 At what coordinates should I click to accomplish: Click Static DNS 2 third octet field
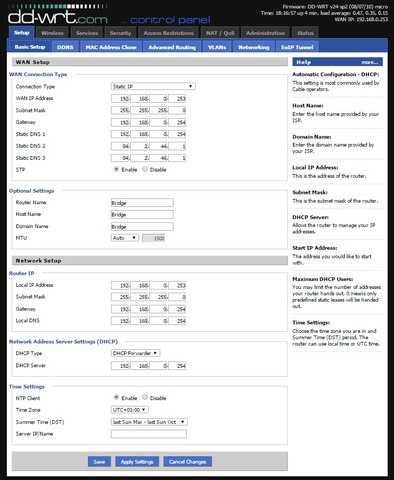click(x=159, y=146)
